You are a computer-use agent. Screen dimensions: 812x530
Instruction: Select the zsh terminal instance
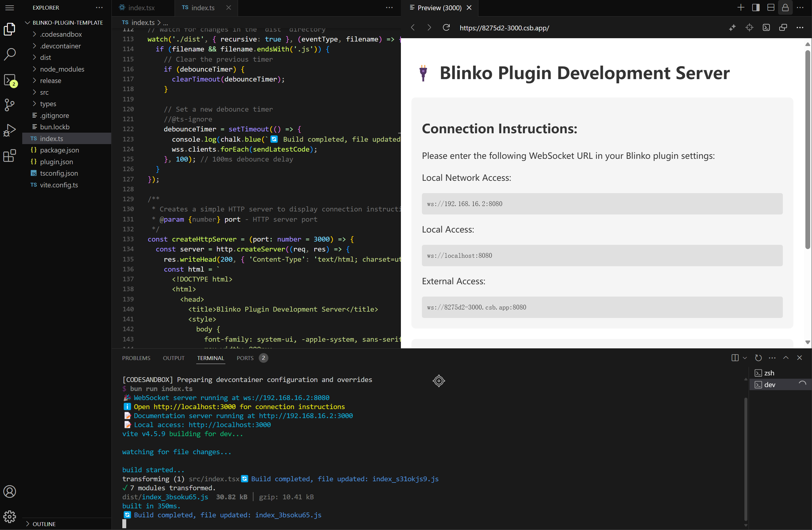[x=780, y=373]
